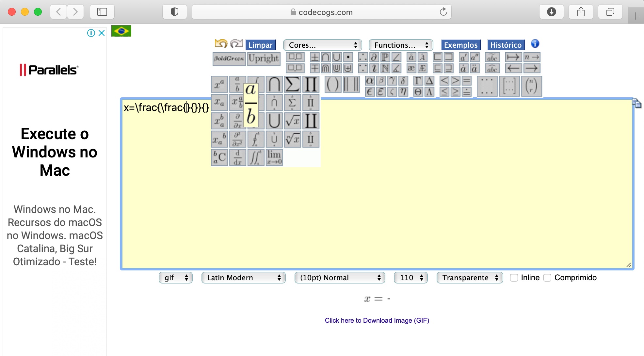
Task: Insert subscript x_a symbol
Action: (219, 103)
